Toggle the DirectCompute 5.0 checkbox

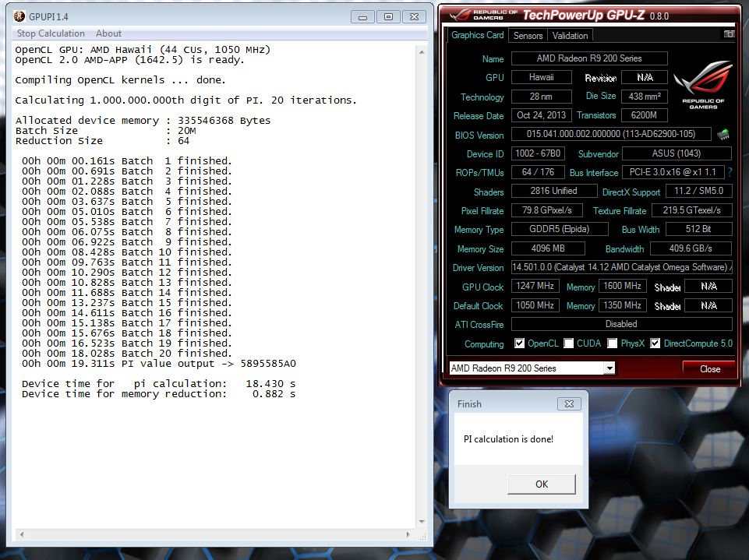tap(655, 343)
